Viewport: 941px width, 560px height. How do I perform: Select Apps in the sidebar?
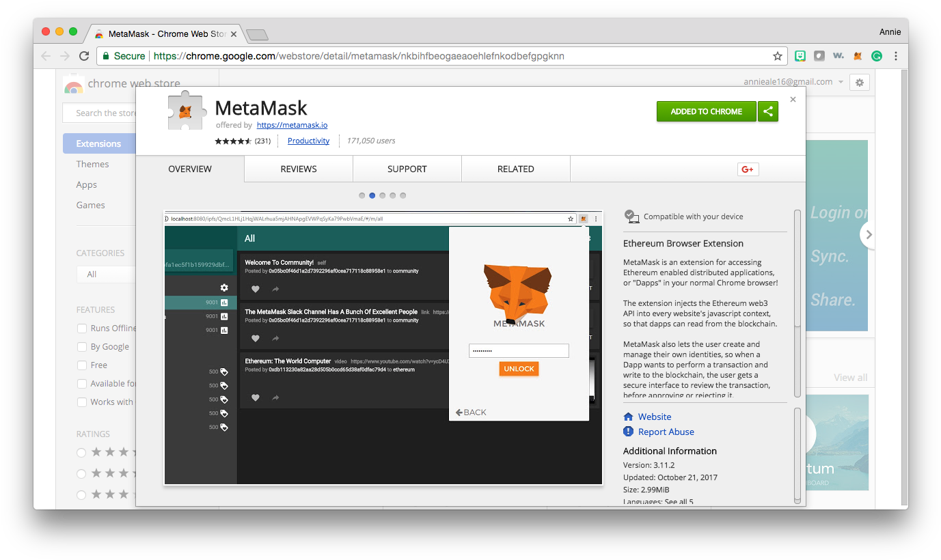(87, 184)
